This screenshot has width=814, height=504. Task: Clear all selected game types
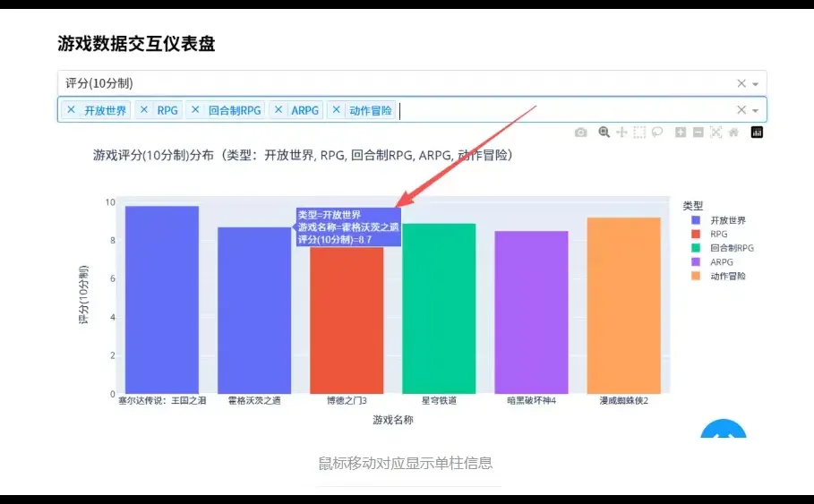pos(741,110)
